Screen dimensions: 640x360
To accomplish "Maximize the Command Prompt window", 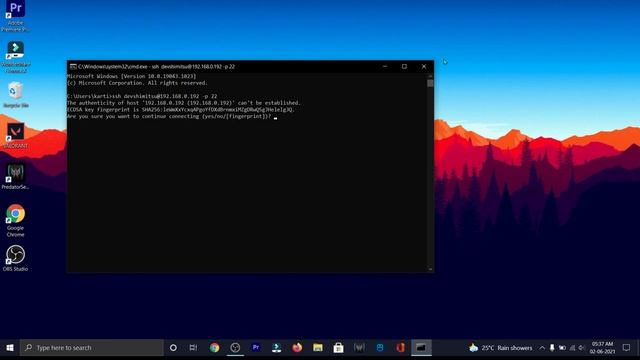I will [x=404, y=67].
